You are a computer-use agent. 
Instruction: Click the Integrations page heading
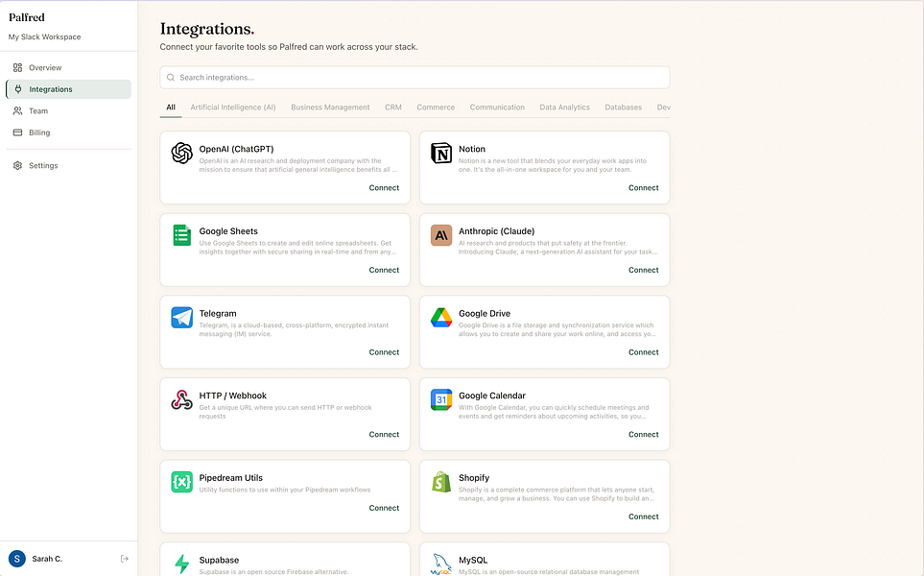(x=207, y=29)
